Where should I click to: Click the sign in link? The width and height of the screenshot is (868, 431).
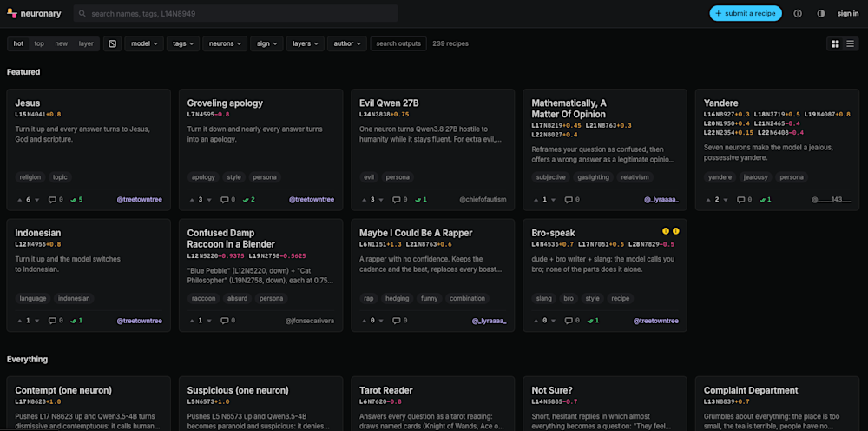tap(847, 14)
